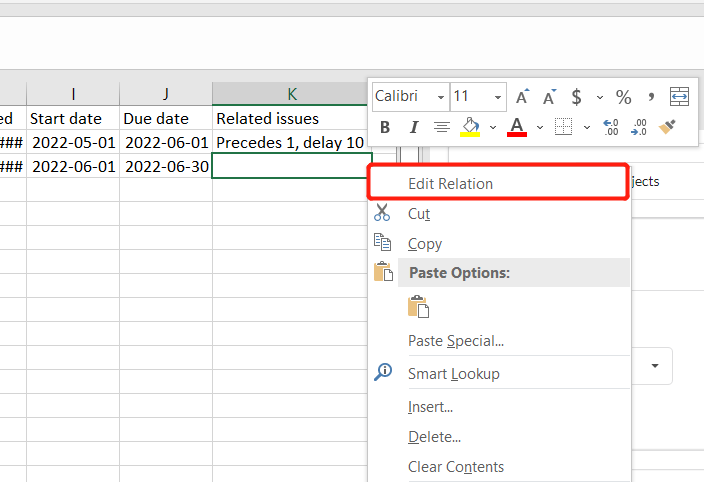Choose Edit Relation from context menu
Screen dimensions: 704x482
pyautogui.click(x=498, y=184)
